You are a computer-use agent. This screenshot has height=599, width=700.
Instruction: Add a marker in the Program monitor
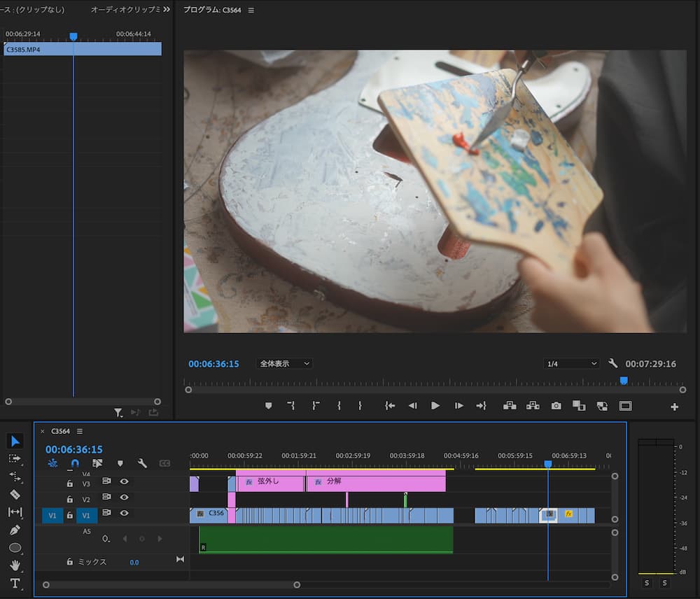click(268, 406)
